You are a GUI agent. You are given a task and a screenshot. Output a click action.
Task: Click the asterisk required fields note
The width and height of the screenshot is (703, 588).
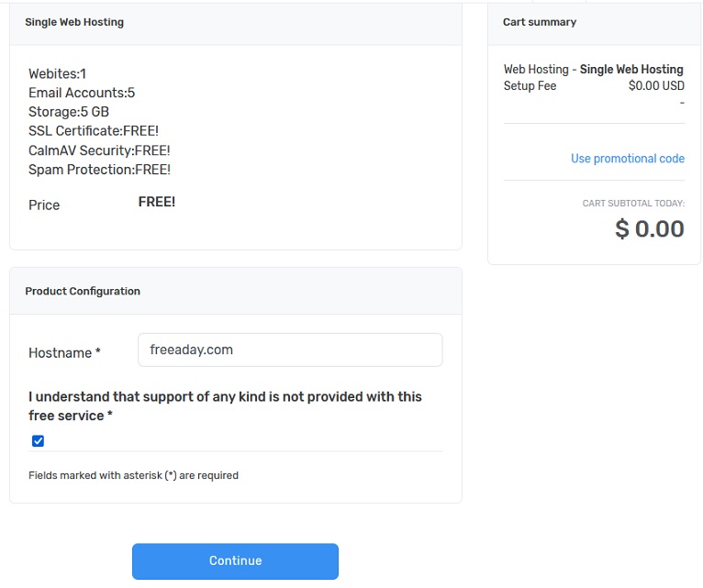(133, 475)
